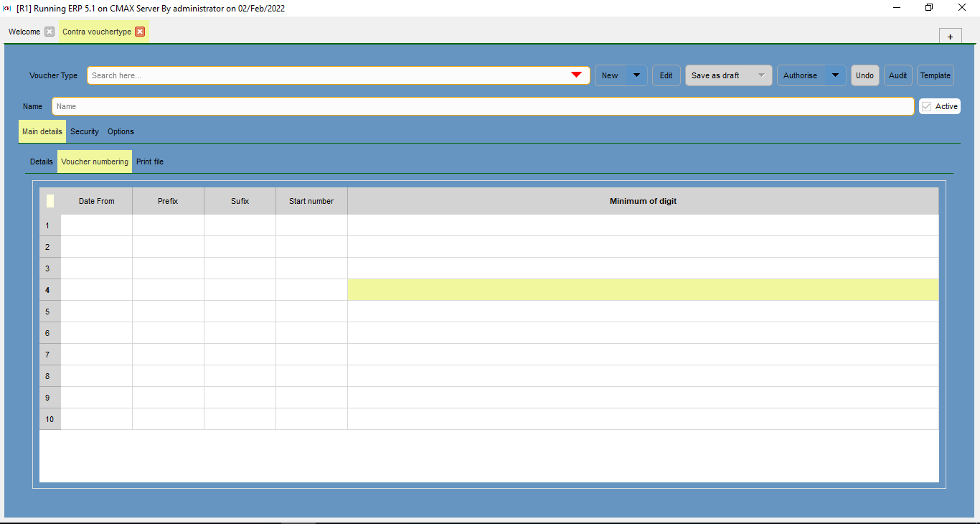Focus the Name input field
Viewport: 980px width, 524px height.
click(x=483, y=106)
